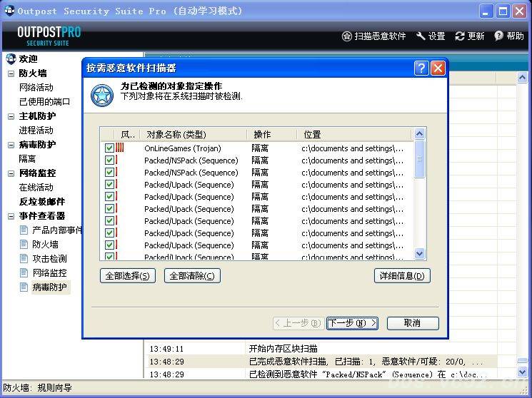Screen dimensions: 532x398
Task: Sort by the 风.. risk column header
Action: [x=128, y=135]
